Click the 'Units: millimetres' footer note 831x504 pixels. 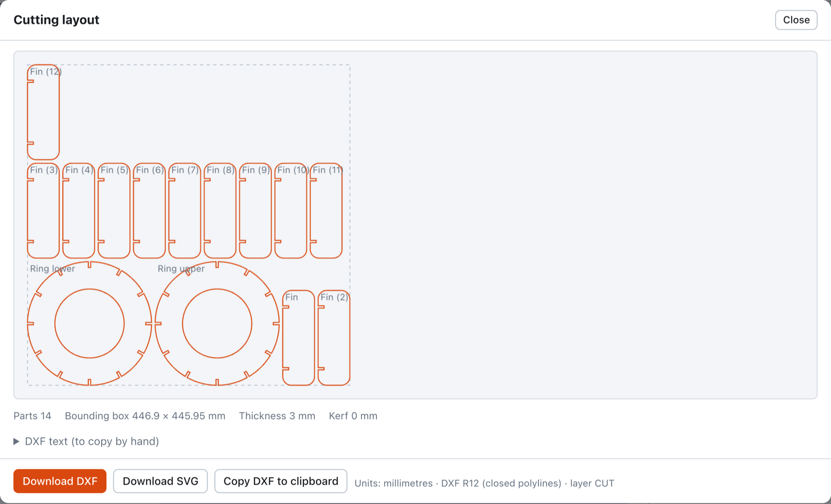tap(484, 483)
